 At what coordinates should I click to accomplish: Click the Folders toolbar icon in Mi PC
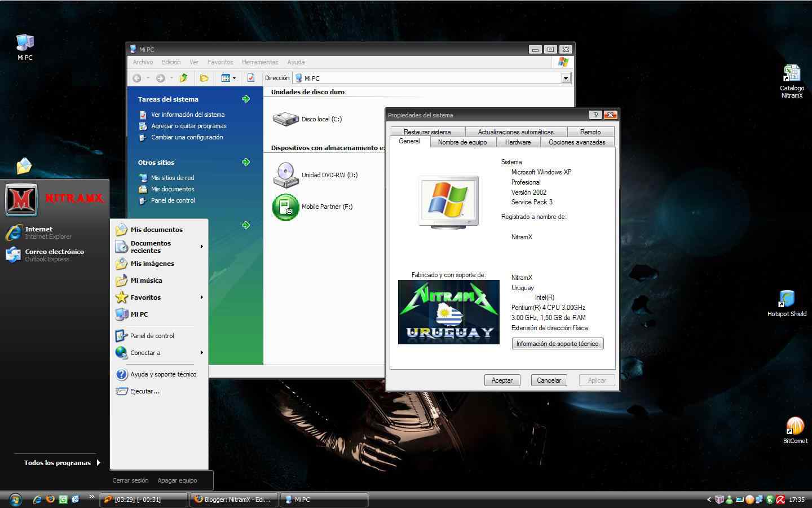point(204,78)
